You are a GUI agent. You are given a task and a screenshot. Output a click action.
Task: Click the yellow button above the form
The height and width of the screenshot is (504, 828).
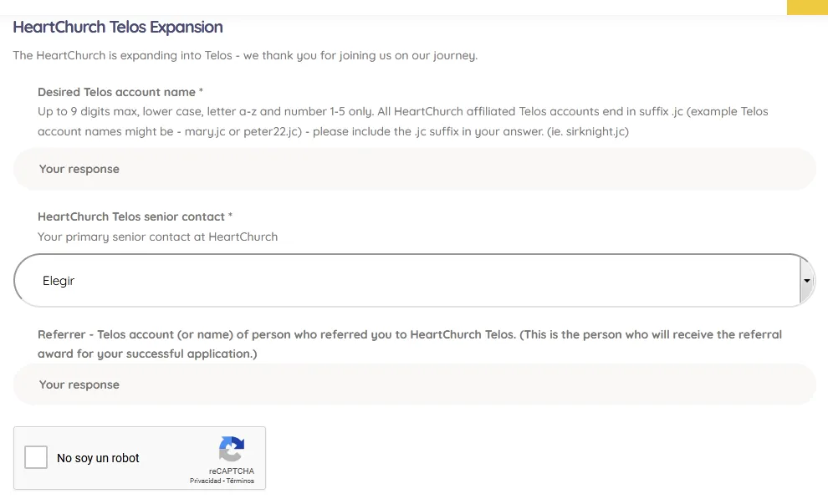(807, 8)
